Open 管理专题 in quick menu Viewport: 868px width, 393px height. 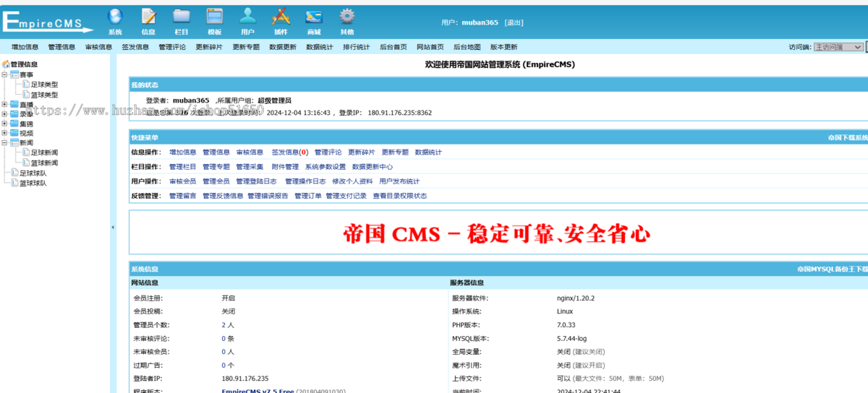coord(216,167)
